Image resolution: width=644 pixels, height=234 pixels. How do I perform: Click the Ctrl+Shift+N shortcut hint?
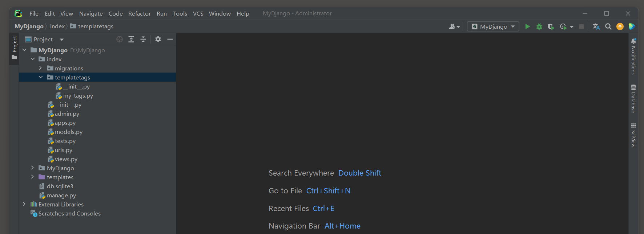(329, 191)
